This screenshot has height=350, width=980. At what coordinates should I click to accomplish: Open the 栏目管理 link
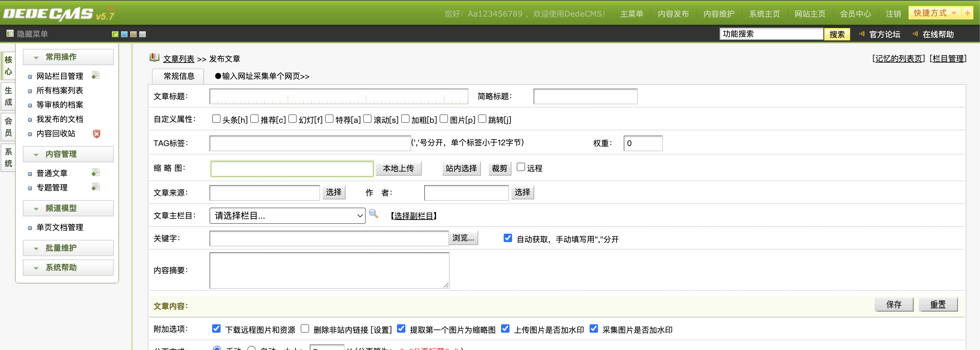point(948,59)
